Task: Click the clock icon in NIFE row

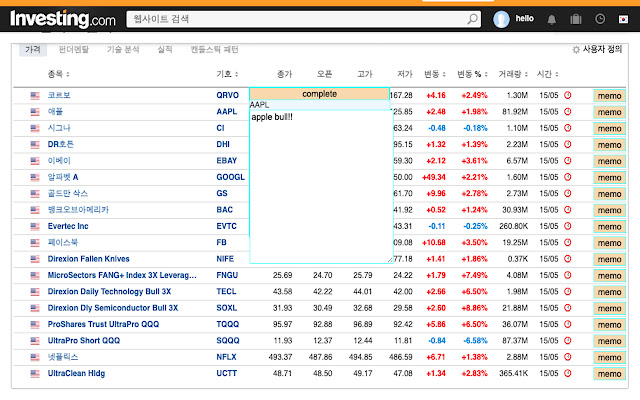Action: [x=567, y=259]
